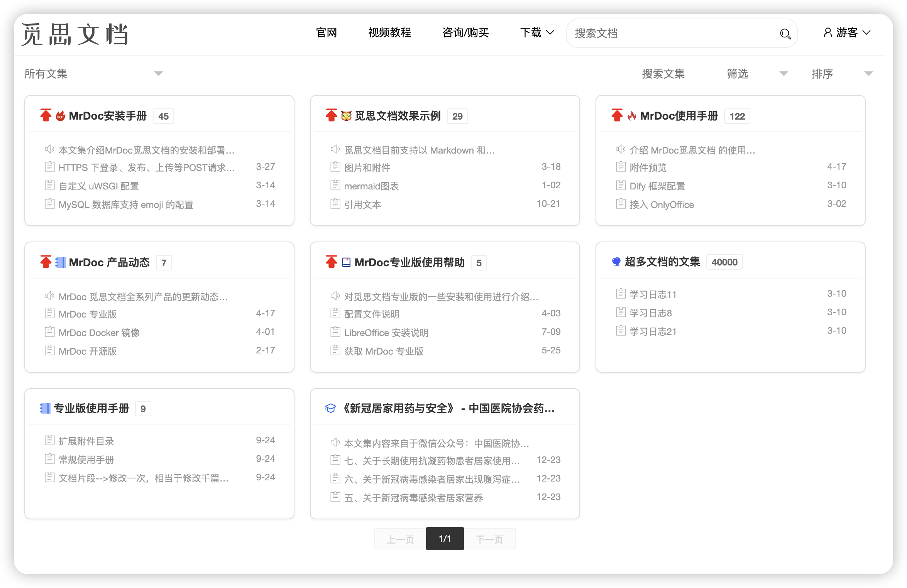Screen dimensions: 907x588
Task: Click the owl icon beside 觅思文档效果示例
Action: [346, 115]
